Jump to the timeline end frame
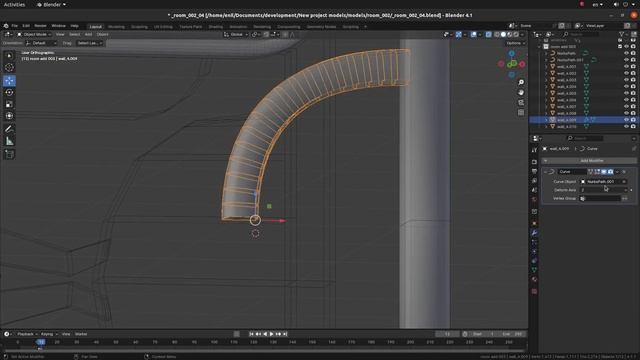 [x=285, y=334]
